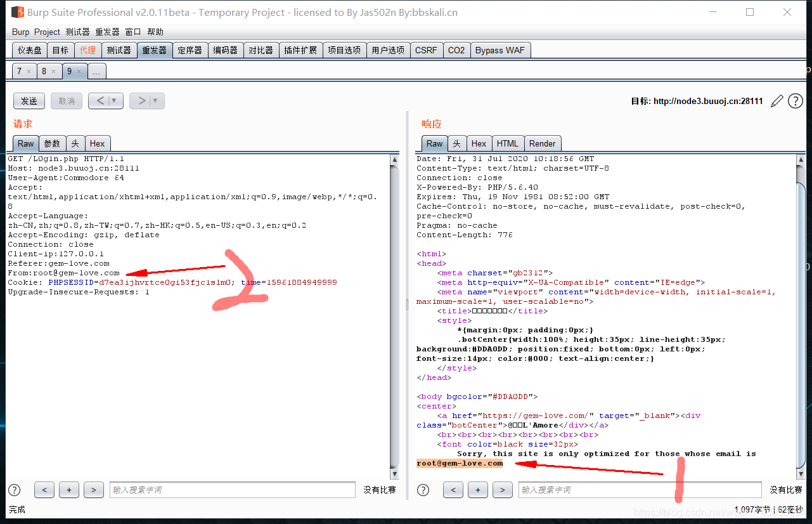
Task: Click the highlighted root@gem-love.com response text
Action: (x=460, y=463)
